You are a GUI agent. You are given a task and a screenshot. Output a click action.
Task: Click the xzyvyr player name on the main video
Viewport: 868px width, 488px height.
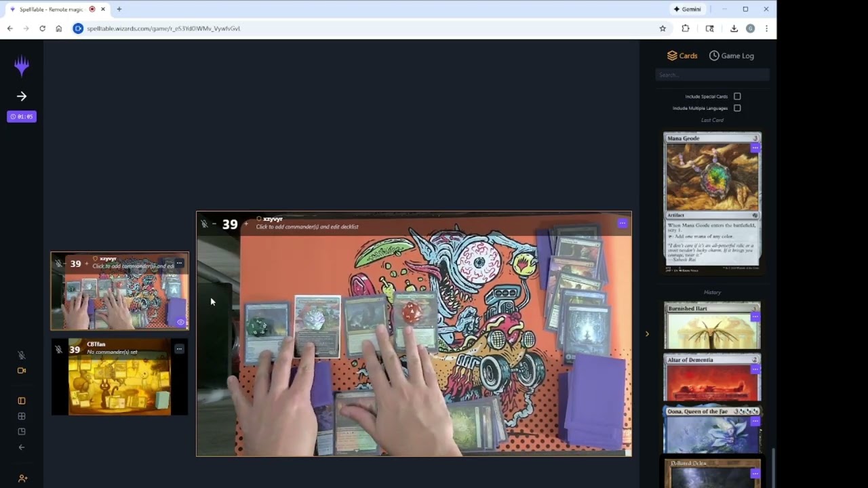[273, 219]
